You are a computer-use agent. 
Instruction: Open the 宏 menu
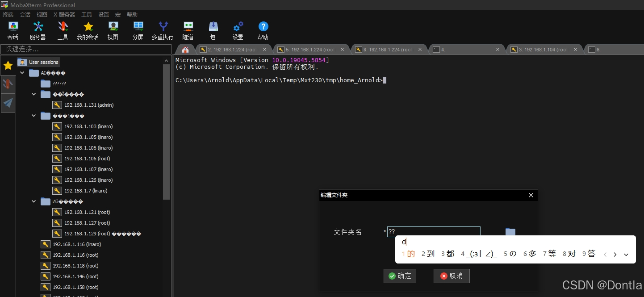point(118,14)
